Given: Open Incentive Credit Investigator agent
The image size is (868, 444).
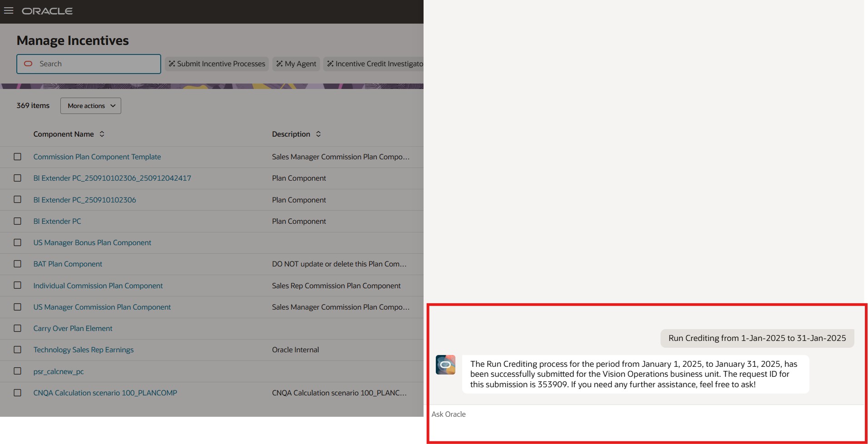Looking at the screenshot, I should [x=374, y=64].
